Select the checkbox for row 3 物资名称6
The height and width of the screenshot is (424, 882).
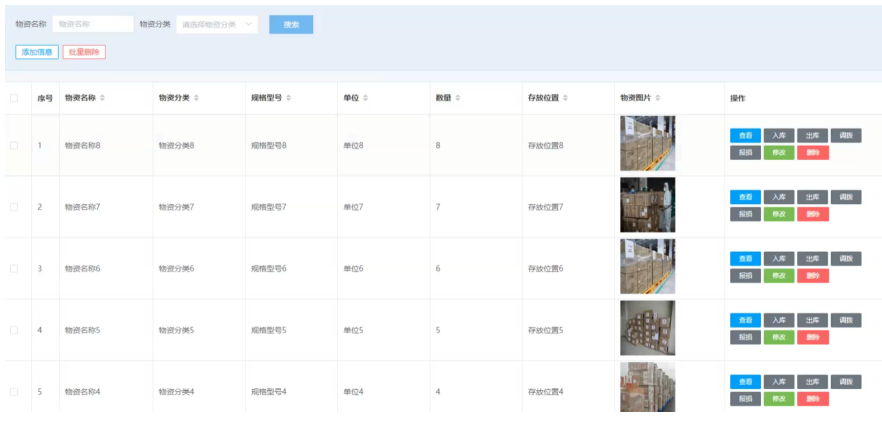coord(14,268)
